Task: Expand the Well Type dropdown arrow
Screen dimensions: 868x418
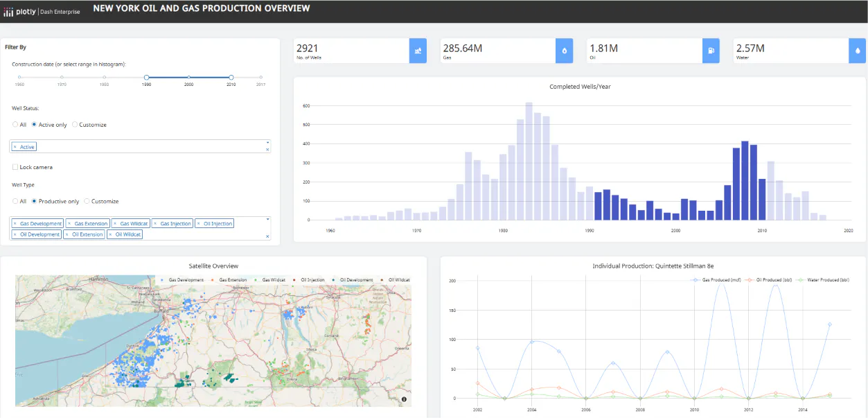Action: (267, 219)
